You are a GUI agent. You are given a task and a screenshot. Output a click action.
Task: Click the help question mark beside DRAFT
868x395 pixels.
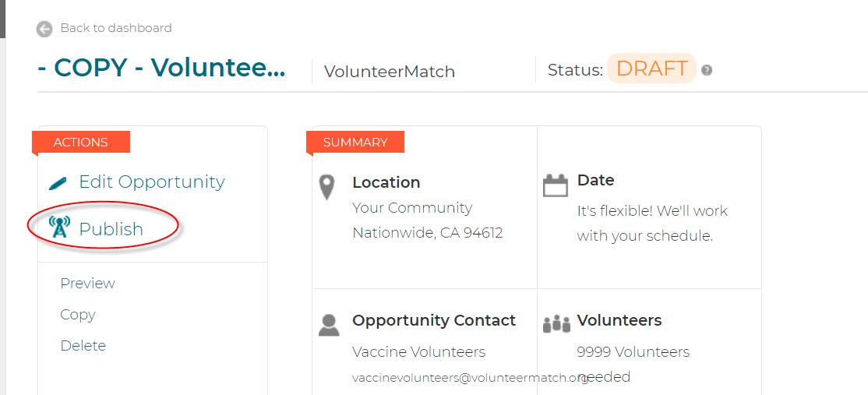[707, 70]
